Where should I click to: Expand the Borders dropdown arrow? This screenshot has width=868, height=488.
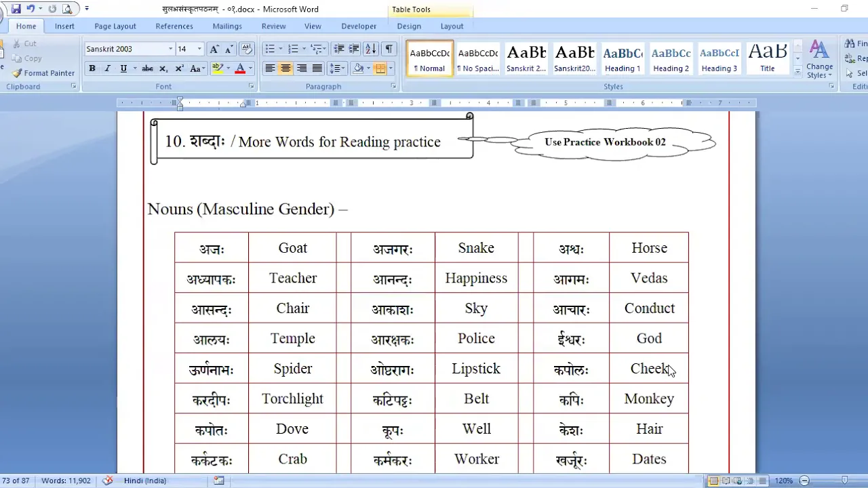391,68
